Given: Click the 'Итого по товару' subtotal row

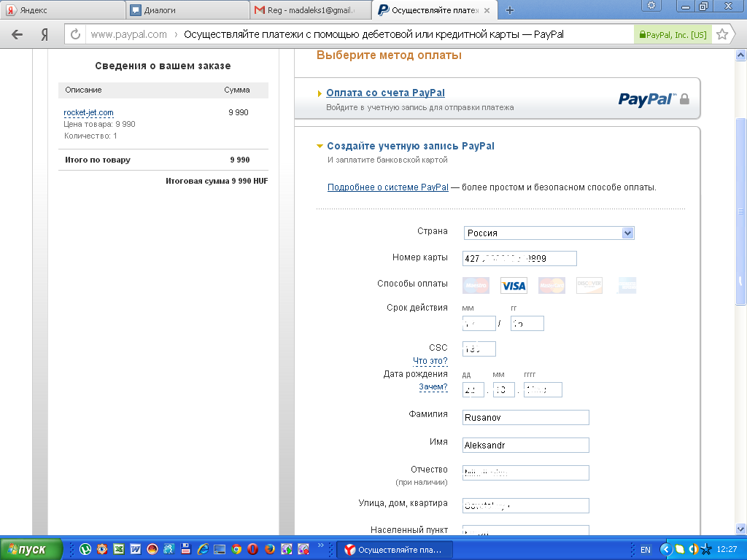Looking at the screenshot, I should [163, 160].
